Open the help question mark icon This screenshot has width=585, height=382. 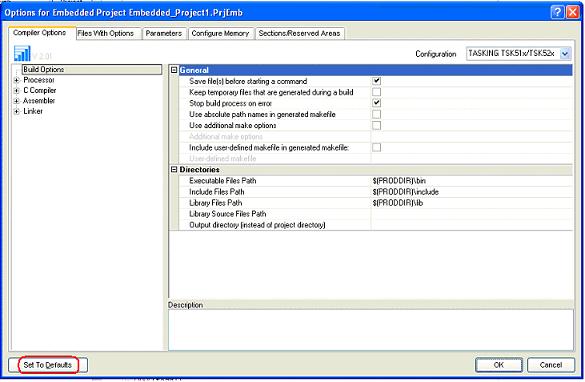coord(557,12)
